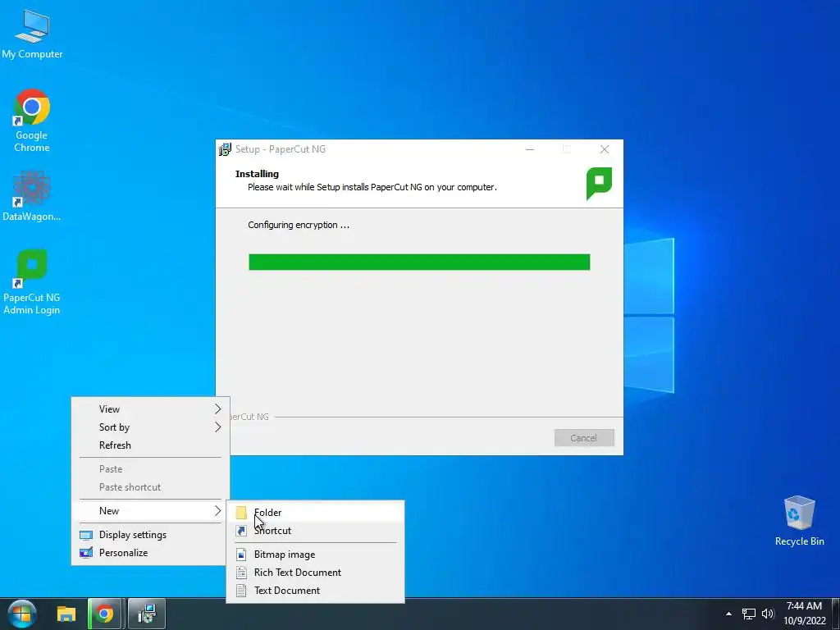840x630 pixels.
Task: Minimize the PaperCut NG Setup window
Action: pos(530,149)
